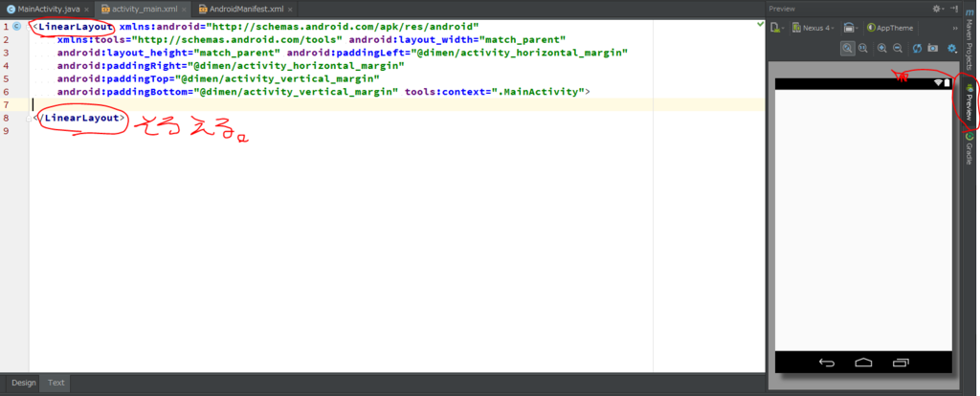Take a screenshot of the preview

(x=932, y=48)
